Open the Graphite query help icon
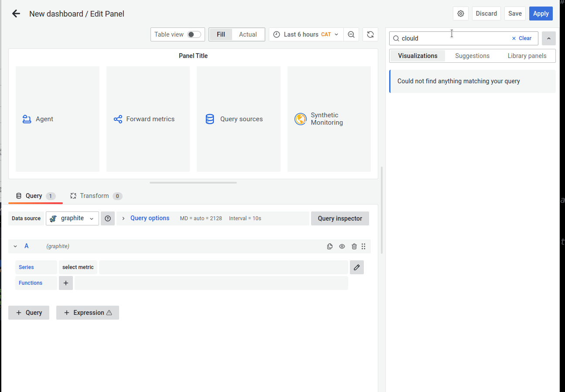 107,218
